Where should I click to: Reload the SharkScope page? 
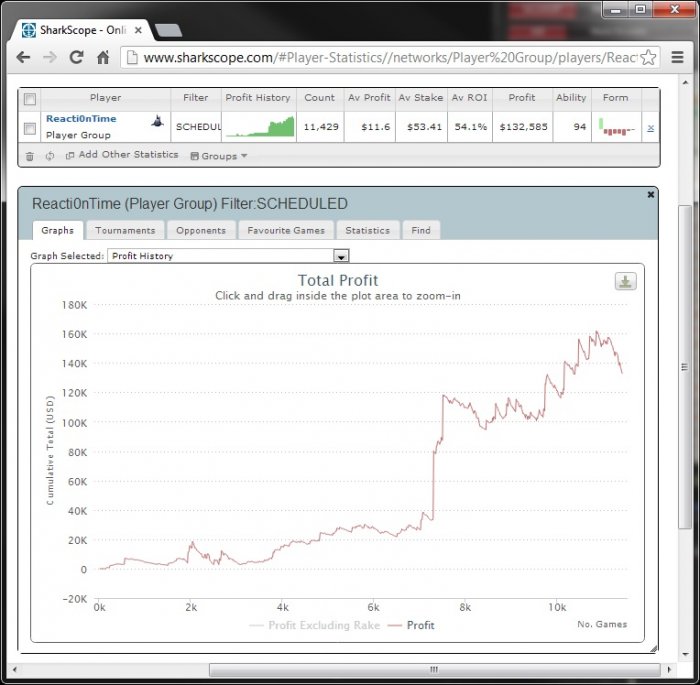click(x=76, y=57)
